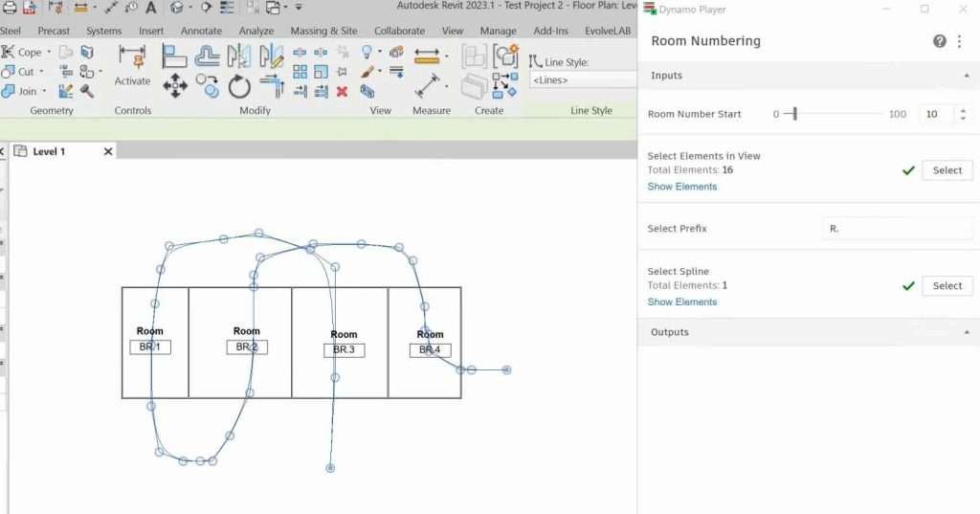Click the red Delete icon

coord(342,92)
